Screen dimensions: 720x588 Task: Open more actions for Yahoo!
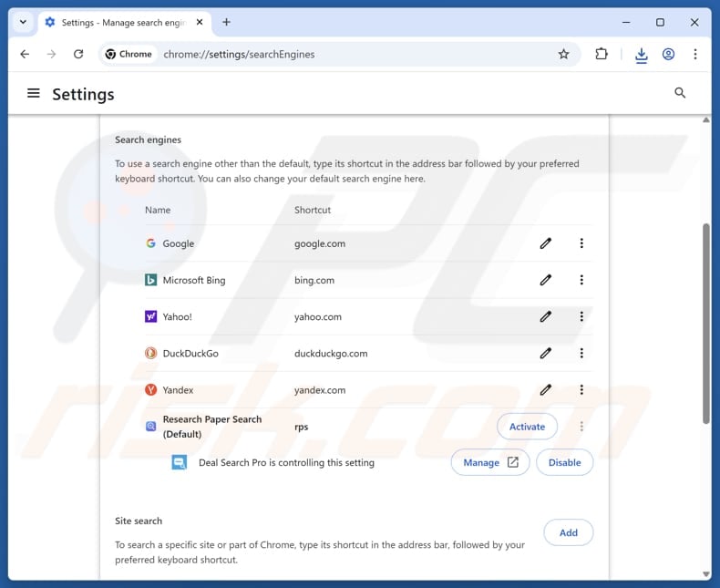pyautogui.click(x=581, y=316)
